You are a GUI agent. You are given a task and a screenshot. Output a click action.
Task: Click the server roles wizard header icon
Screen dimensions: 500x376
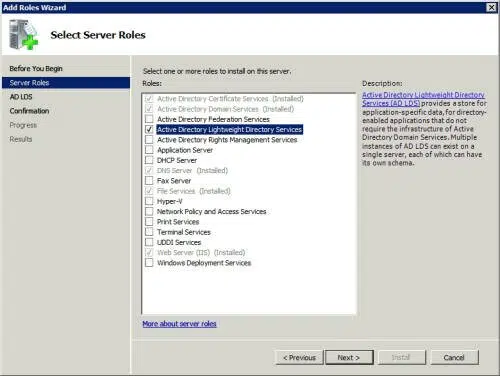click(x=23, y=34)
